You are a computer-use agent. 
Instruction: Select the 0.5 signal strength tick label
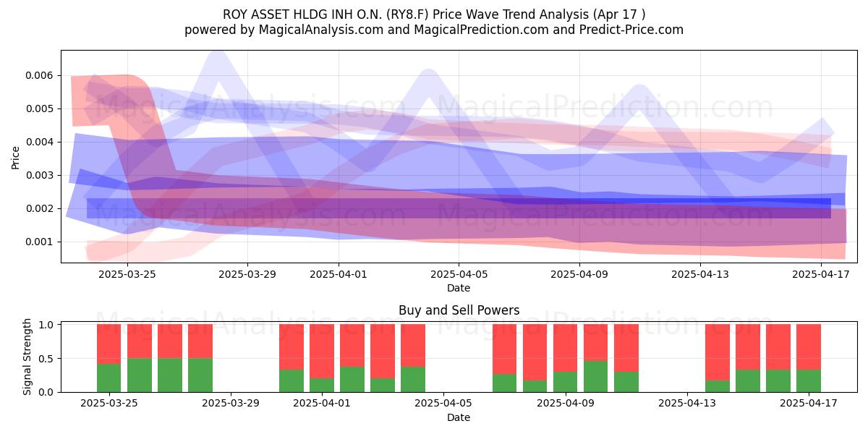[x=47, y=359]
